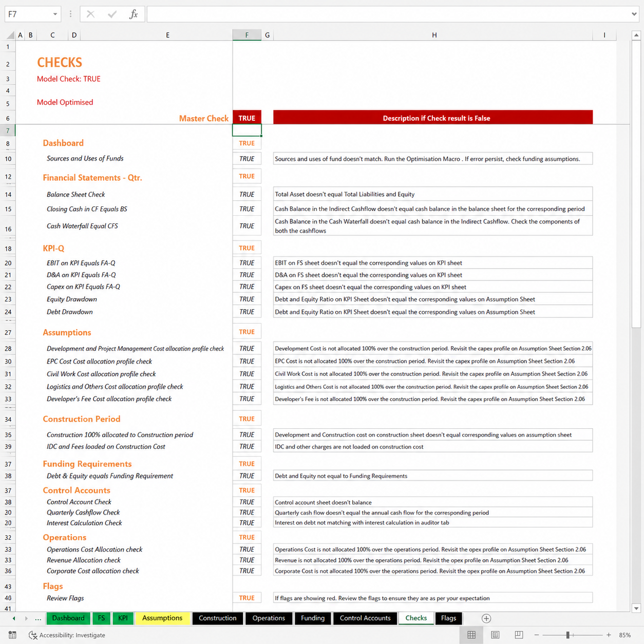
Task: Click the Cancel formula X icon
Action: pos(90,14)
